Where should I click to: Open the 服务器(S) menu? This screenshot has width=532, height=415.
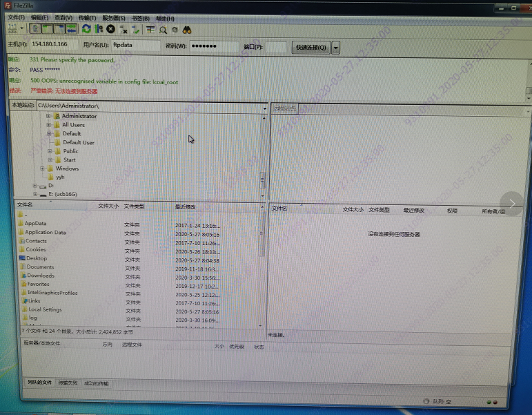coord(114,18)
